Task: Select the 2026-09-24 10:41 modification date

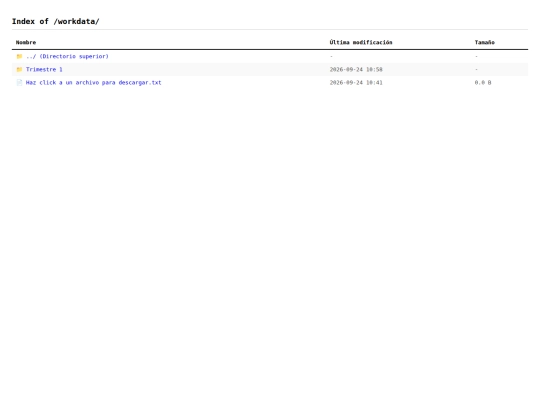Action: pyautogui.click(x=356, y=83)
